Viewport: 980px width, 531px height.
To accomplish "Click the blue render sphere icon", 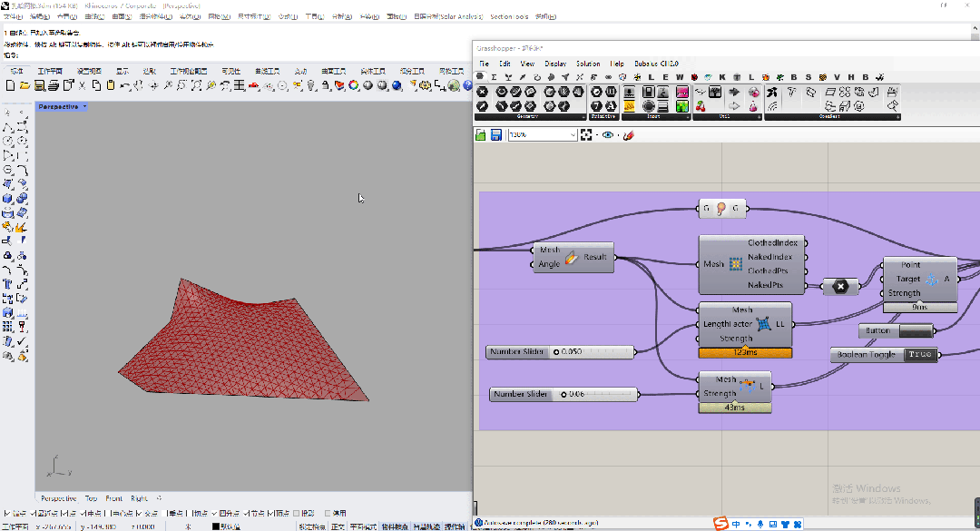I will point(397,85).
